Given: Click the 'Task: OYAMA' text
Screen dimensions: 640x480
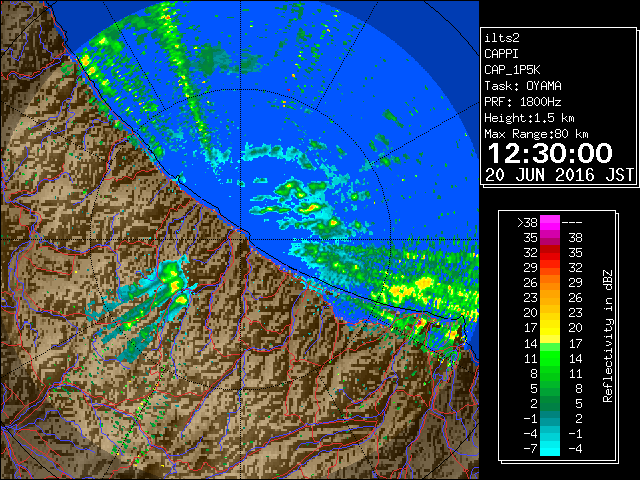Looking at the screenshot, I should click(523, 86).
